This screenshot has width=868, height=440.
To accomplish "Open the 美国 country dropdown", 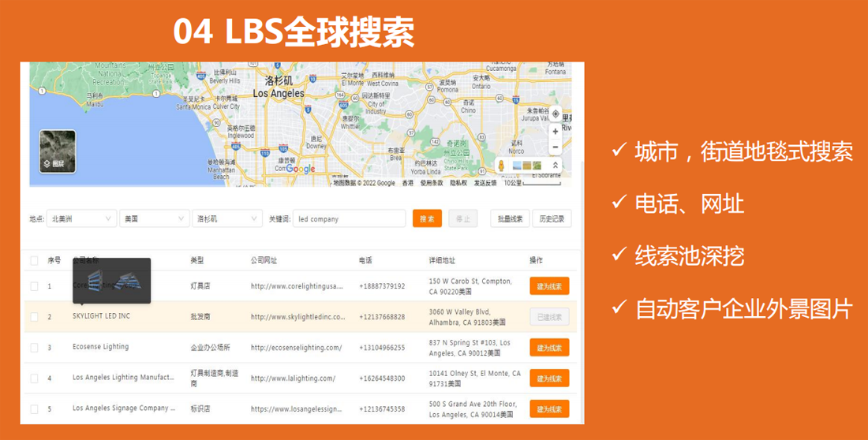I will [x=154, y=218].
